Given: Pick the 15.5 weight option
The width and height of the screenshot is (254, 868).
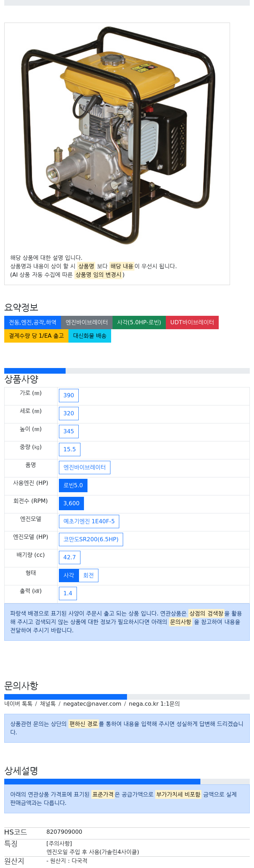Looking at the screenshot, I should [x=69, y=450].
